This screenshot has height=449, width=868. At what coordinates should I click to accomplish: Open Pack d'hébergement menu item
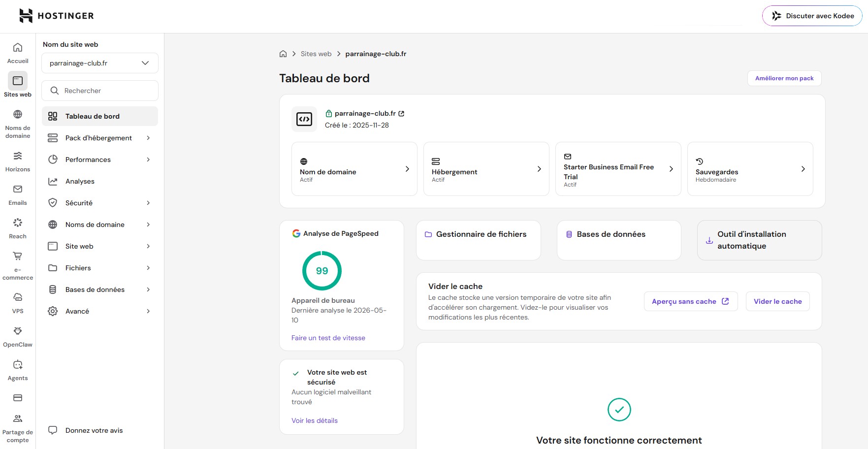[100, 138]
